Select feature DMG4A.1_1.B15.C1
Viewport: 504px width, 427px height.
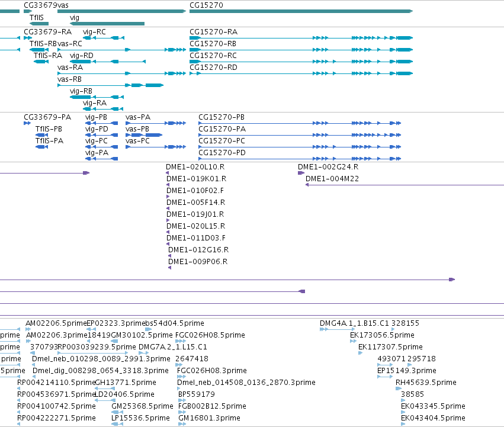tap(354, 323)
